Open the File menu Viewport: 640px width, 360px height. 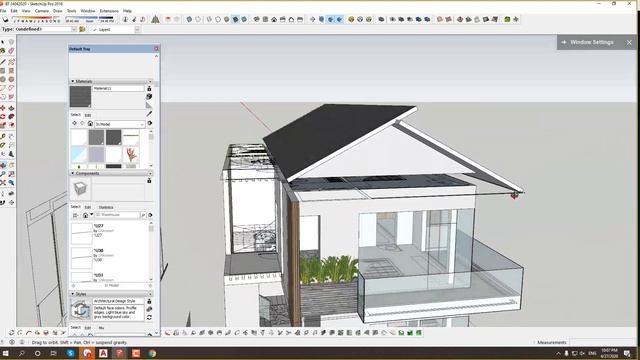(x=3, y=11)
